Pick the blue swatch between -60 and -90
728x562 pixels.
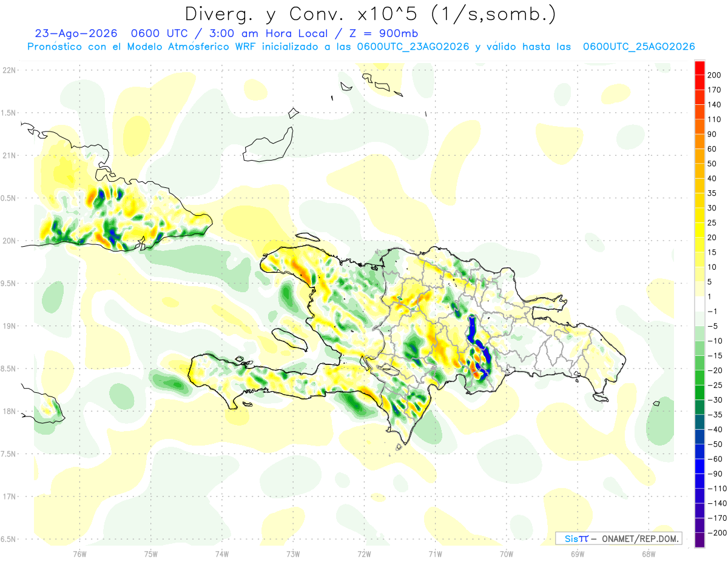coord(699,466)
